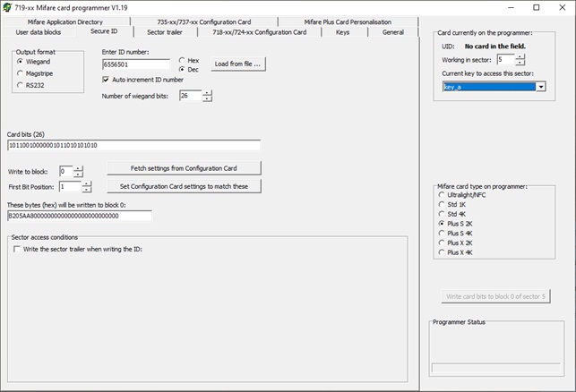Click the Programmer Status progress bar

495,368
